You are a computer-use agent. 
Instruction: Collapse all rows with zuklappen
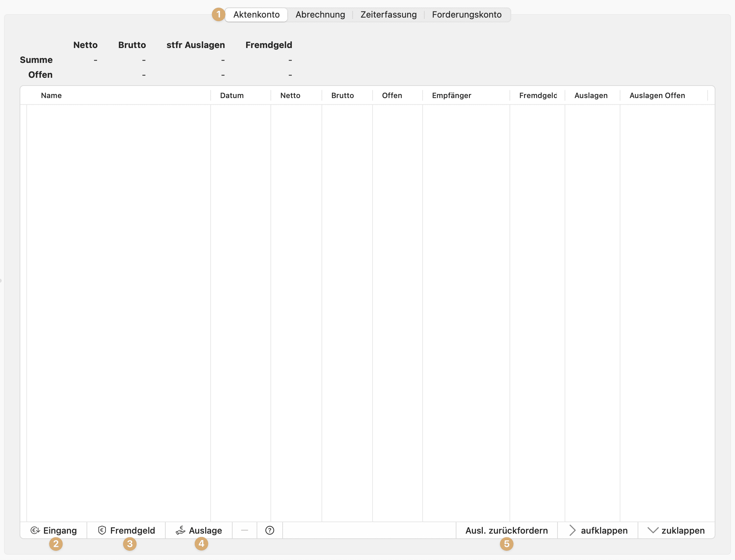[683, 530]
